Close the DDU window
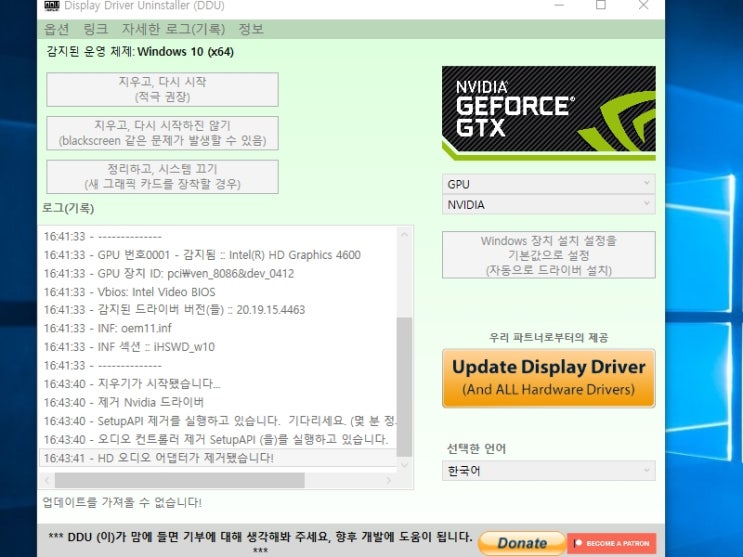 [643, 5]
